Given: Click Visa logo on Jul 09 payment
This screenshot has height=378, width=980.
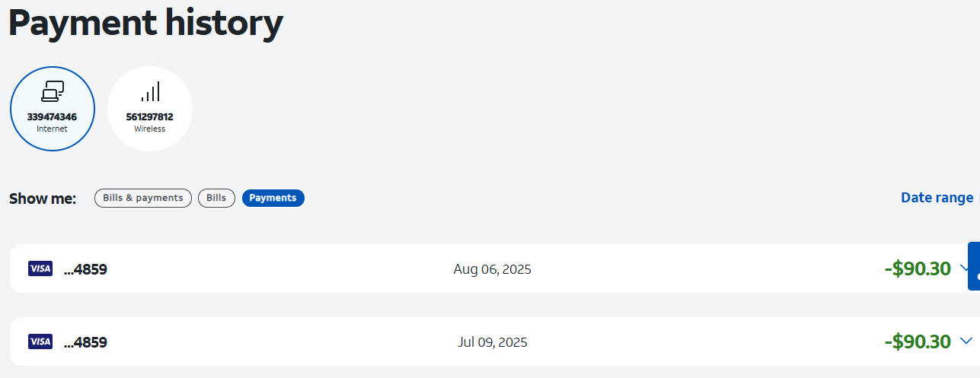Looking at the screenshot, I should click(x=40, y=341).
